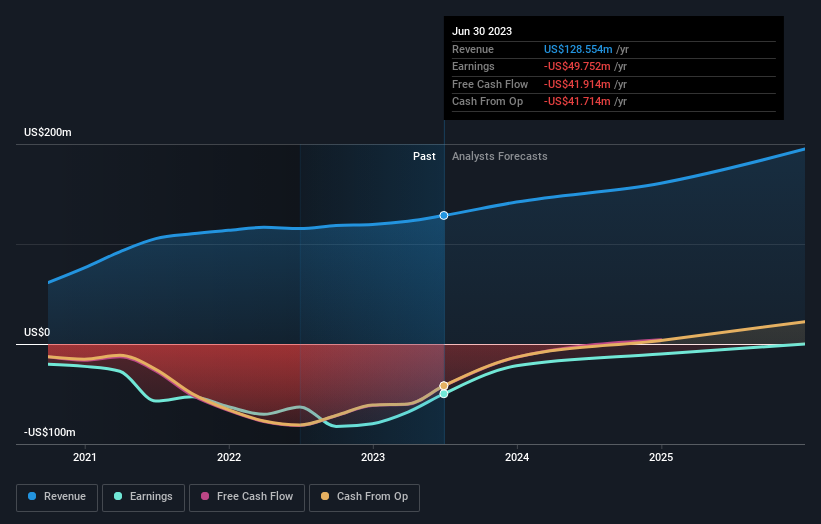Click the US$128.554m revenue value
The width and height of the screenshot is (821, 524).
[x=578, y=49]
